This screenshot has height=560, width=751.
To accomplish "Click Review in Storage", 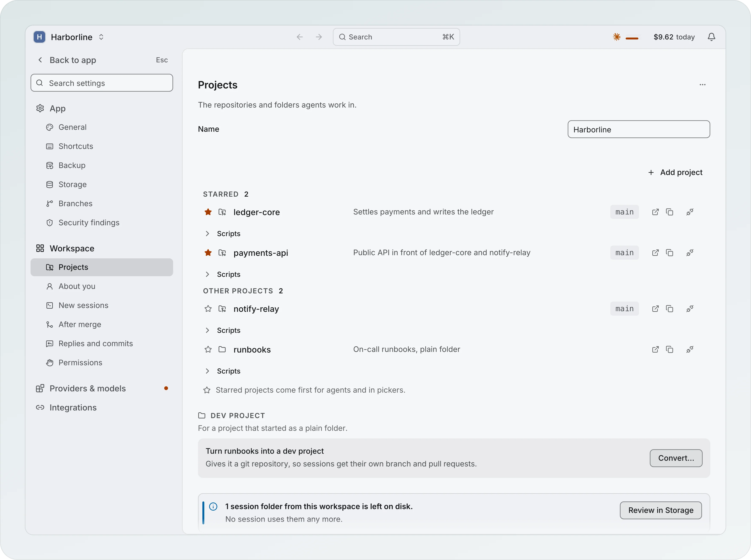I will (x=660, y=511).
